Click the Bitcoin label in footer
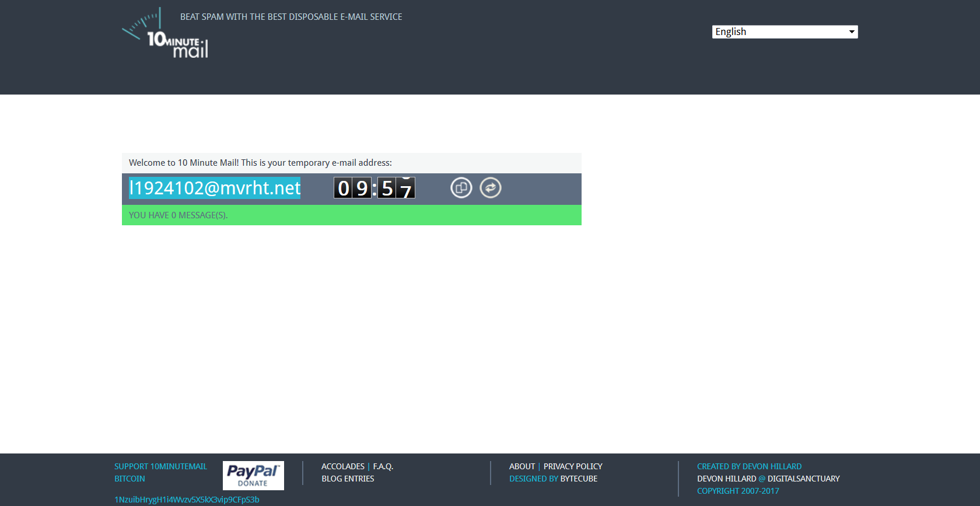This screenshot has height=506, width=980. [x=129, y=479]
